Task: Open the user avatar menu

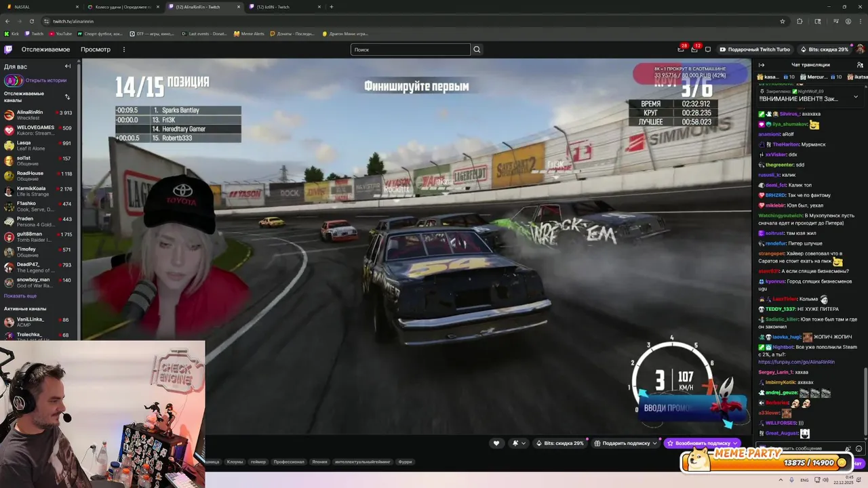Action: [861, 49]
